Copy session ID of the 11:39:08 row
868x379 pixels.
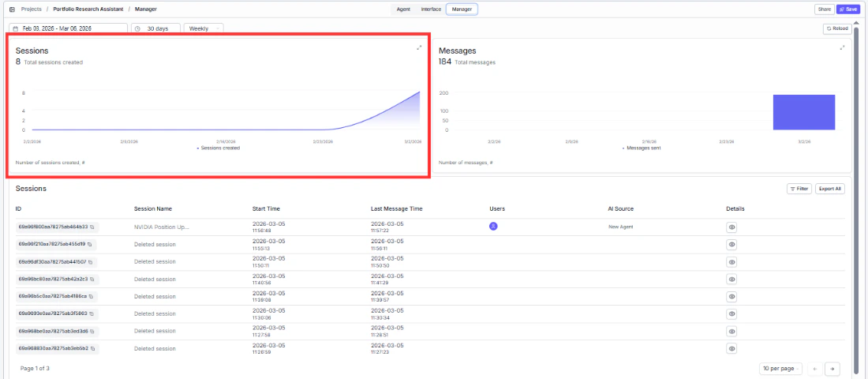[92, 296]
